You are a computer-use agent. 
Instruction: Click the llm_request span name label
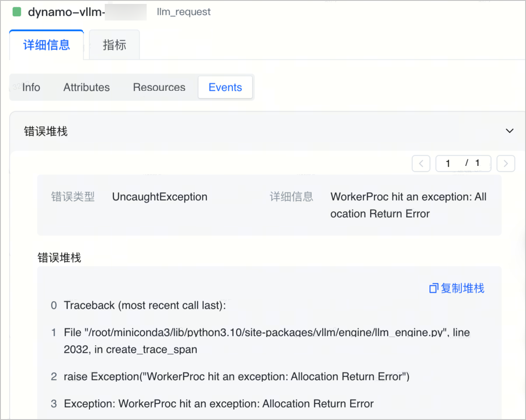point(184,12)
